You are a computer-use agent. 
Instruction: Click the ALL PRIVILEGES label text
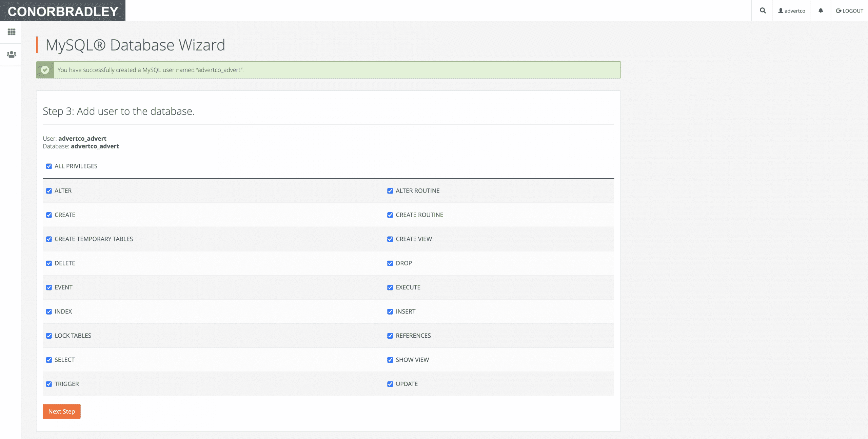tap(76, 166)
